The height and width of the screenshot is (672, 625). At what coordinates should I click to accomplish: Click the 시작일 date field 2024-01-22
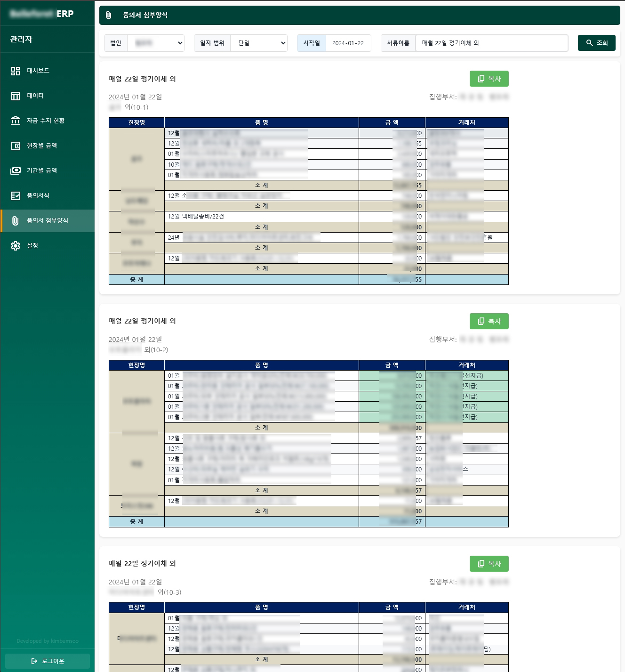[348, 43]
